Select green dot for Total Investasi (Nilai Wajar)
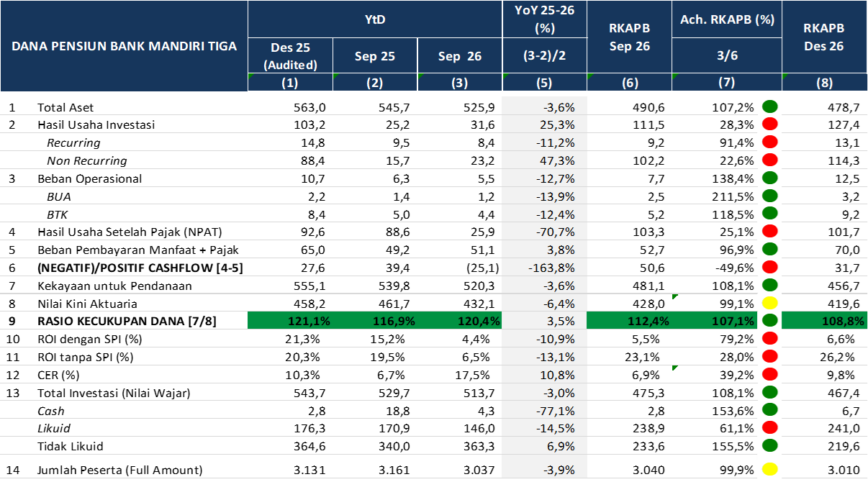The width and height of the screenshot is (868, 482). [769, 393]
